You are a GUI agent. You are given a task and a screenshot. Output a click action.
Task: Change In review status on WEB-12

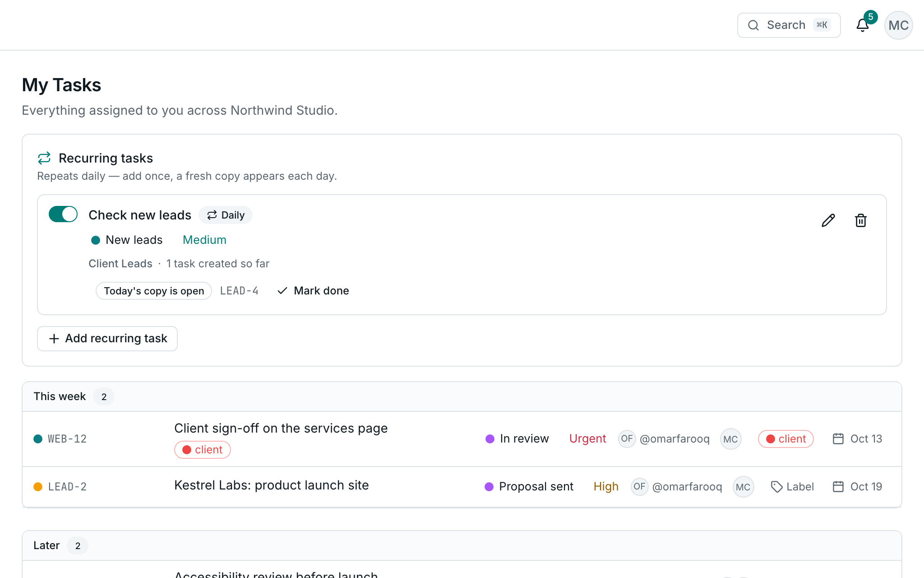click(517, 439)
